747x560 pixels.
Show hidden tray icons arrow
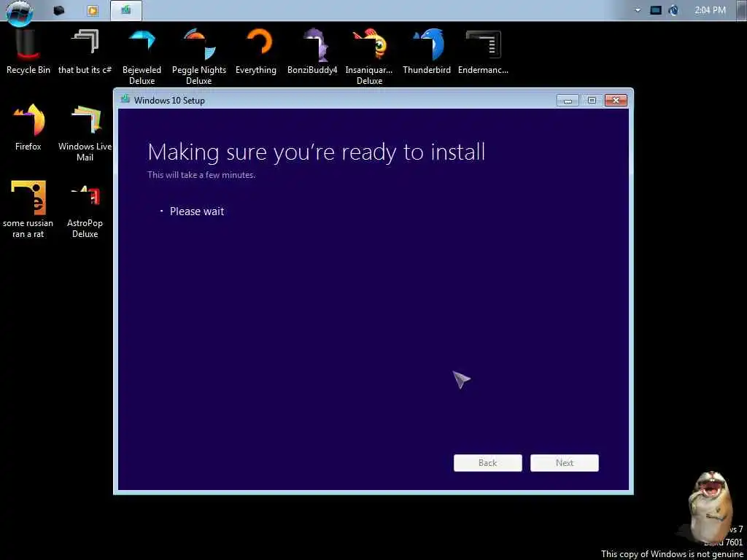click(x=638, y=10)
